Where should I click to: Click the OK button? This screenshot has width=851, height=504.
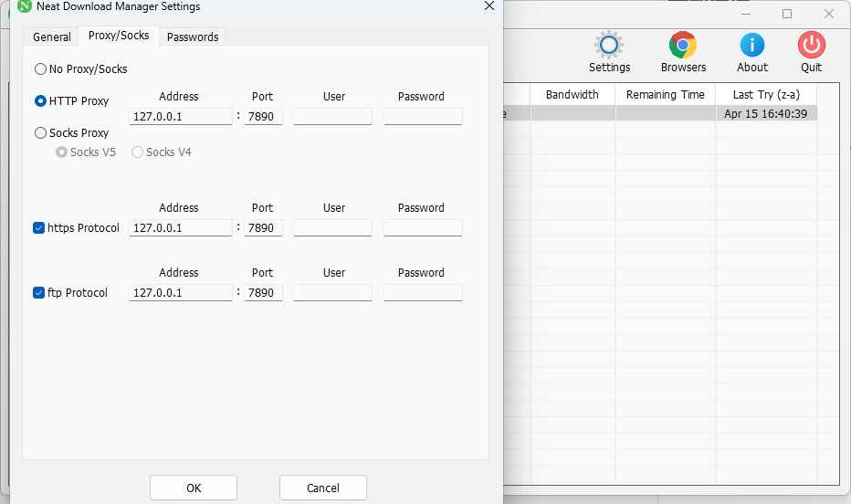(x=194, y=488)
